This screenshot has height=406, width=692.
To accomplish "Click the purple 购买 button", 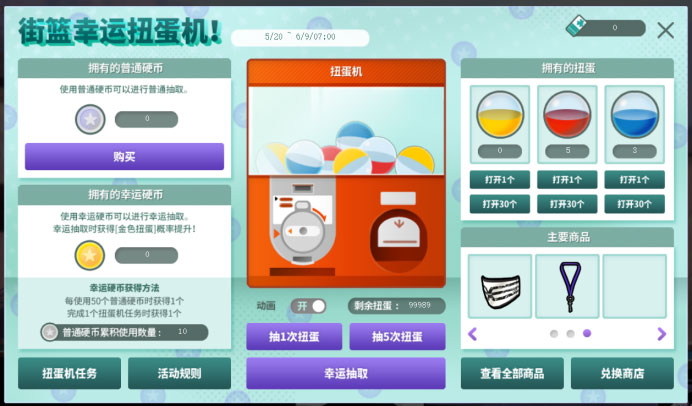I will tap(124, 157).
